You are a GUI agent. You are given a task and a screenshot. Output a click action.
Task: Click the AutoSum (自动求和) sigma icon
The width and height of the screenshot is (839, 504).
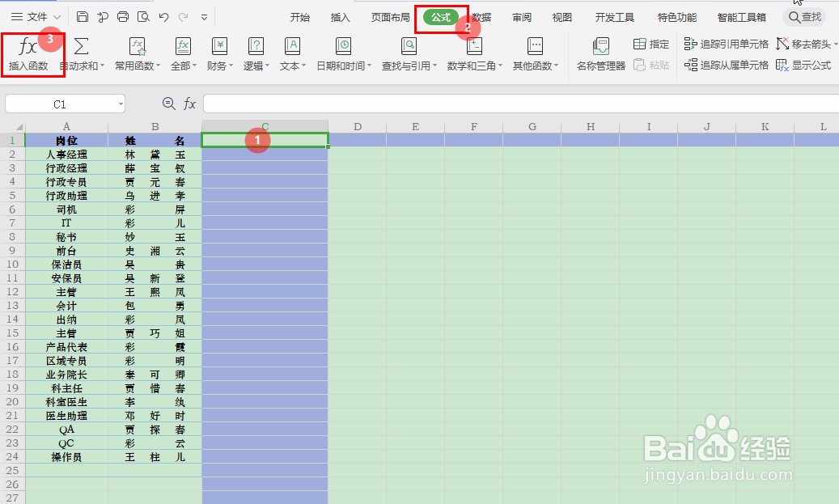point(81,47)
